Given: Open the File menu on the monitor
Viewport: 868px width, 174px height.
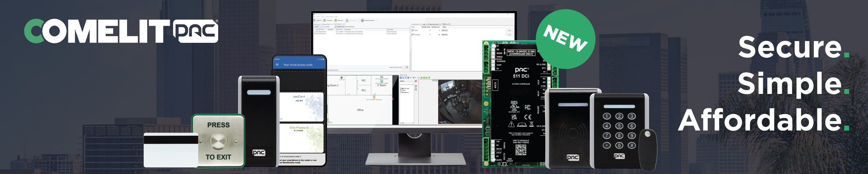Looking at the screenshot, I should point(315,17).
